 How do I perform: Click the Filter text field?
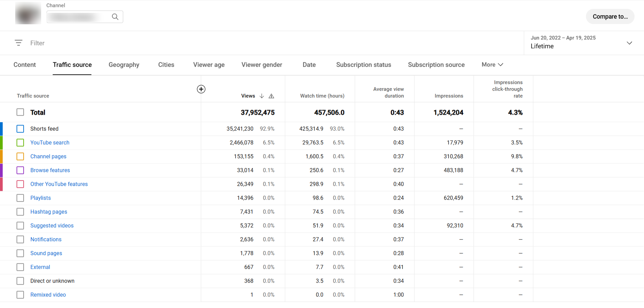point(37,43)
